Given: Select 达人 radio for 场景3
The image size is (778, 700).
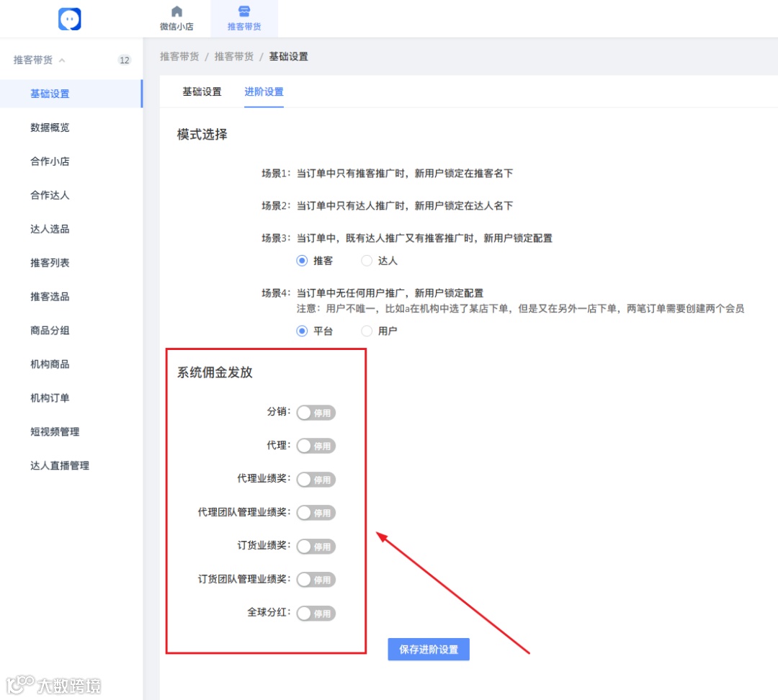Looking at the screenshot, I should (366, 261).
